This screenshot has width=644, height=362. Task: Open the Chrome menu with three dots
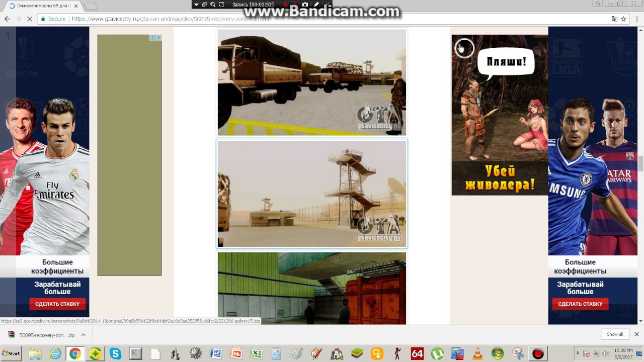tap(636, 19)
